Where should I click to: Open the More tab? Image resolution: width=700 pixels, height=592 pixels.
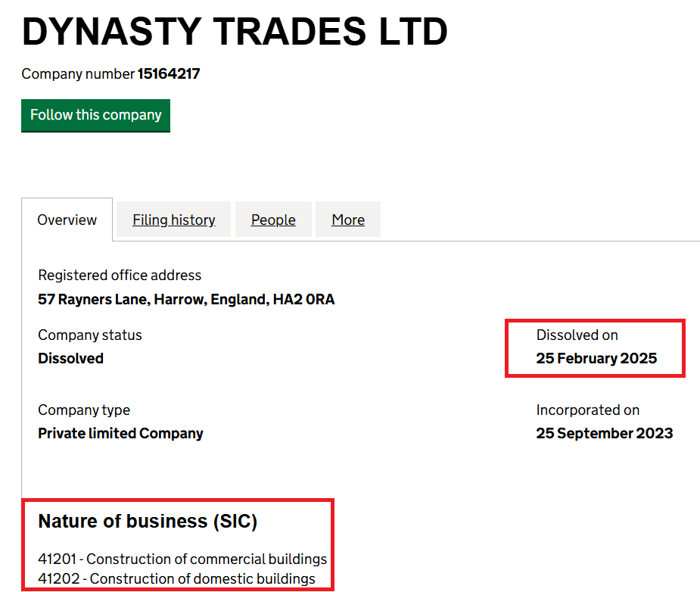pos(348,220)
